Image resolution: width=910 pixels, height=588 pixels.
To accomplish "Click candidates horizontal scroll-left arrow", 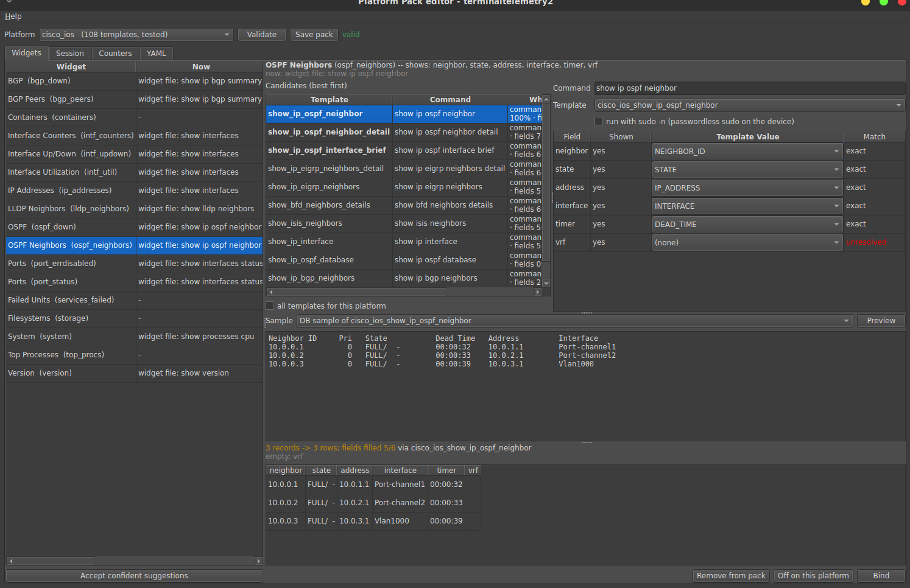I will pyautogui.click(x=270, y=292).
